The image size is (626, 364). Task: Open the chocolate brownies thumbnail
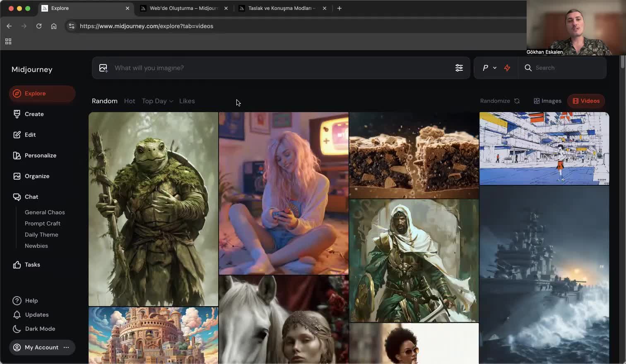click(414, 155)
